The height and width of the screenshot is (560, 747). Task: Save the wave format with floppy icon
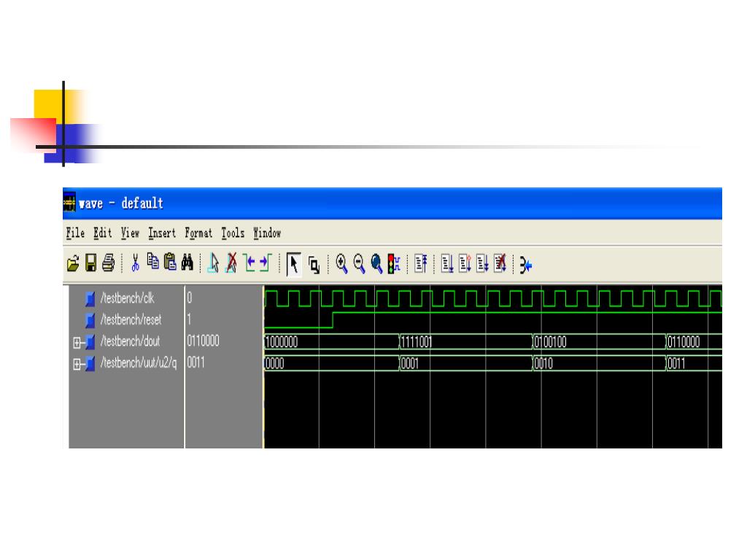90,262
